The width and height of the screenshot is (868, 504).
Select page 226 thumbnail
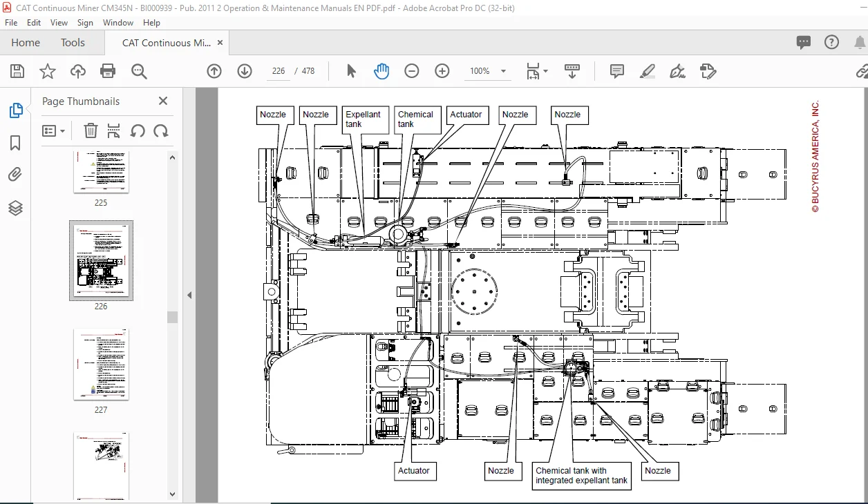tap(101, 260)
